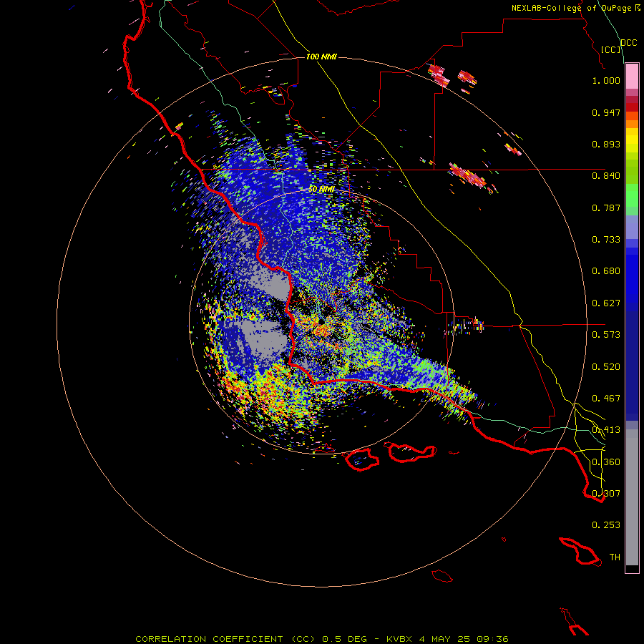Click the 0.5 DEG elevation text
This screenshot has height=644, width=644.
(x=345, y=639)
